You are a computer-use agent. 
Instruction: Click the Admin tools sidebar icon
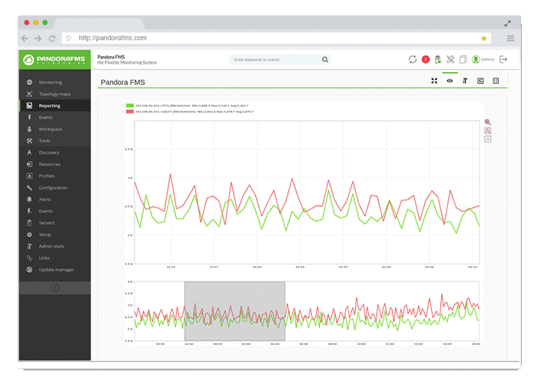click(29, 246)
